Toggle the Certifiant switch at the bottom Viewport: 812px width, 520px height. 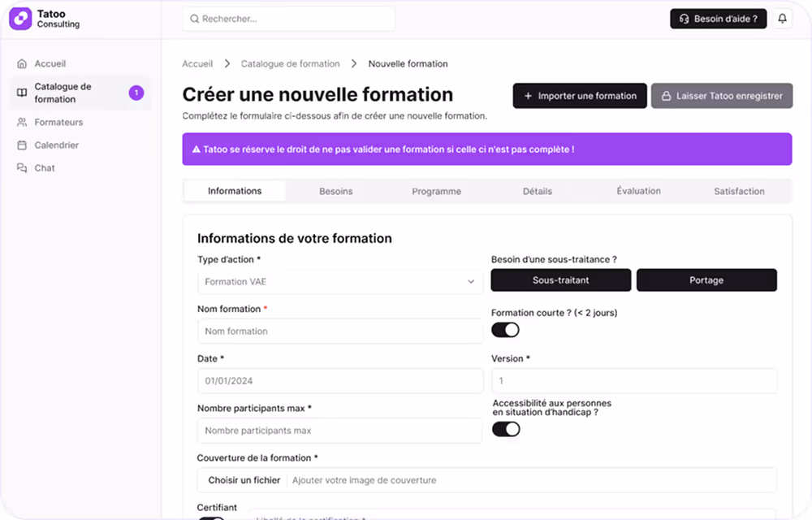pos(213,518)
